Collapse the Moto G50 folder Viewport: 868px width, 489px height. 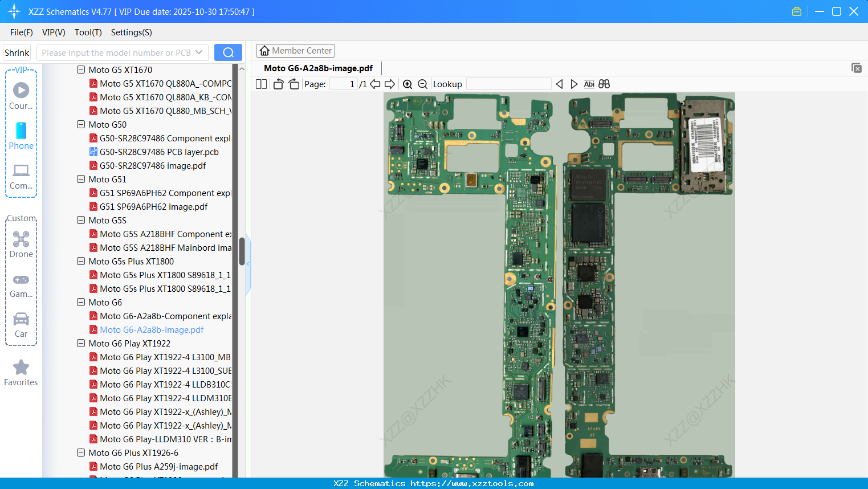click(81, 125)
